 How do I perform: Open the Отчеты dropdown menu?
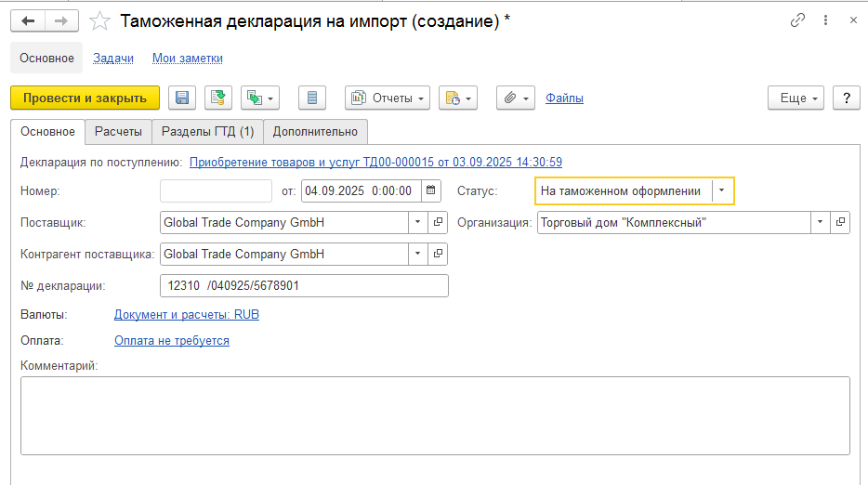pos(388,98)
